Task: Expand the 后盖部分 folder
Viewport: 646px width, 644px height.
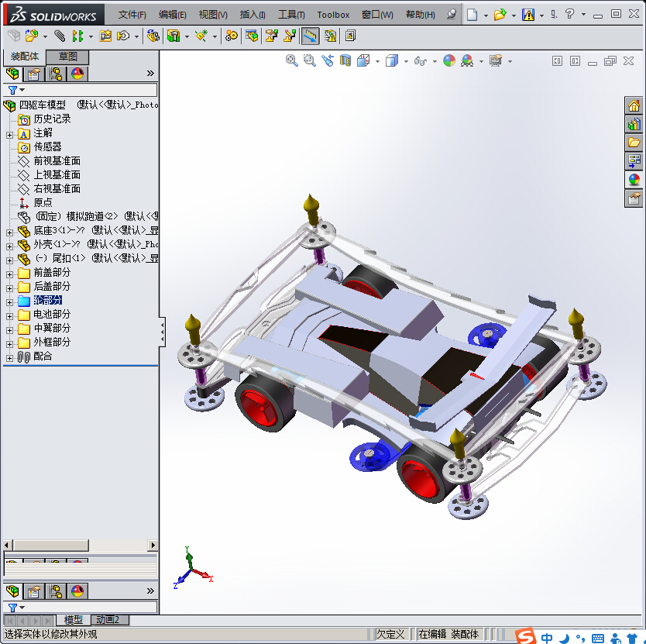Action: pos(9,288)
